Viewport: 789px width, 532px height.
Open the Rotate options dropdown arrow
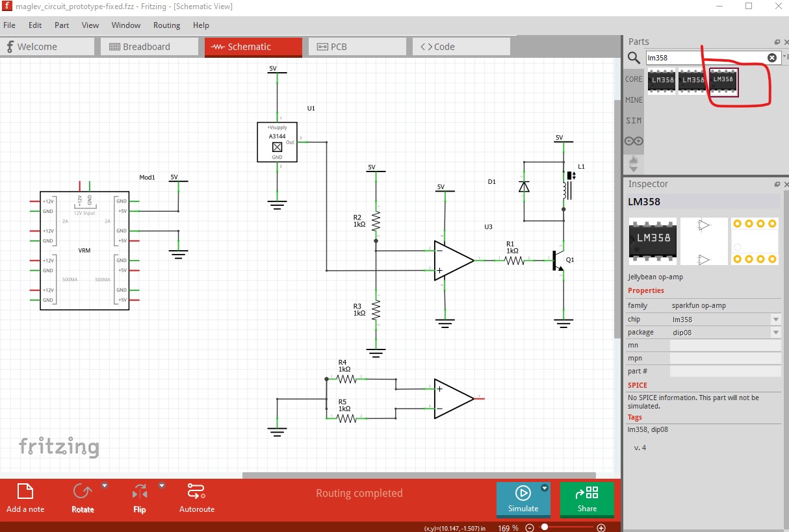coord(105,486)
